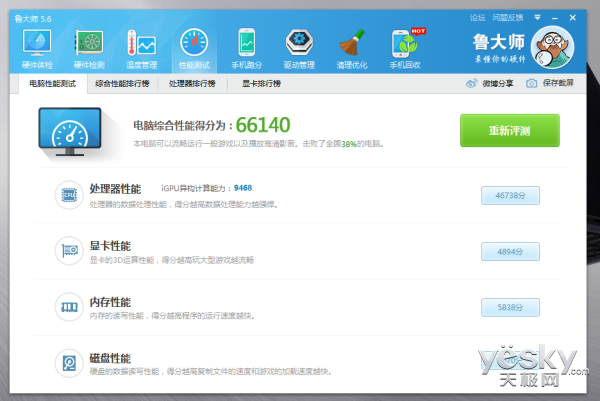Open 手机跑分 phone benchmark icon
Screen dimensions: 600x401
pyautogui.click(x=247, y=46)
